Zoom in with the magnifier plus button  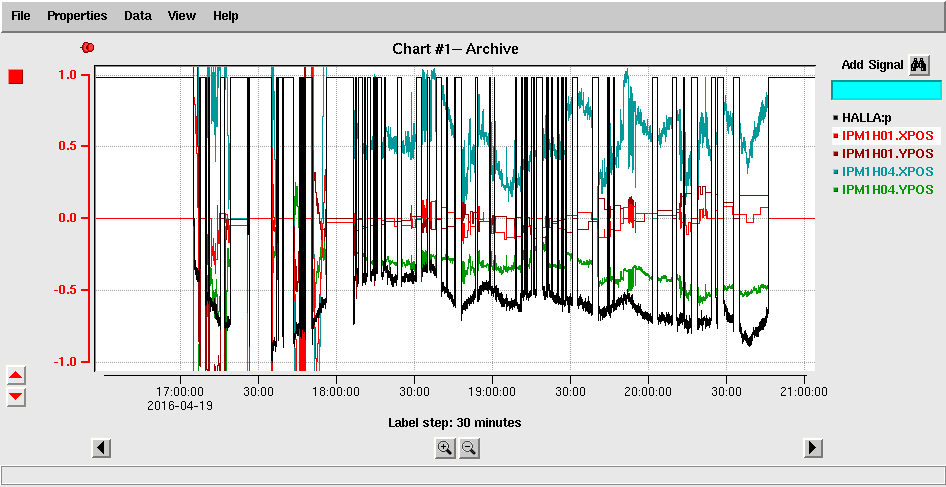click(445, 448)
